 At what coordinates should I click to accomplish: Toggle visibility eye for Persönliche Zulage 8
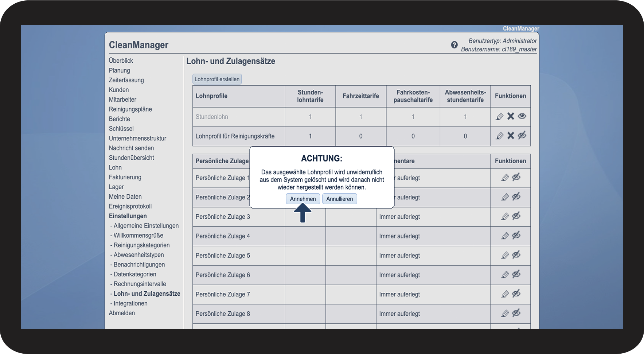[516, 313]
